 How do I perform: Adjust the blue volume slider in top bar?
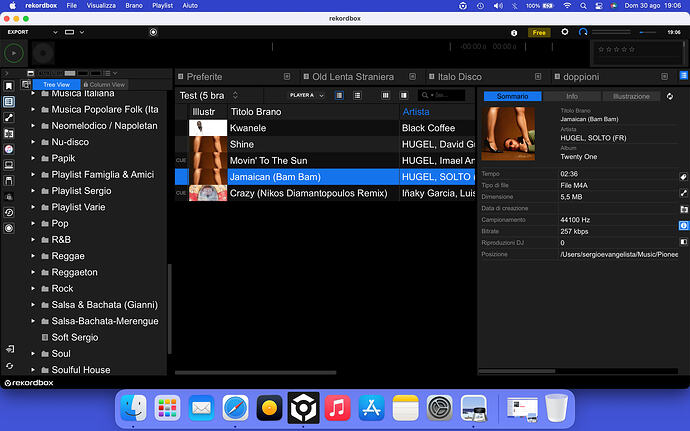647,32
